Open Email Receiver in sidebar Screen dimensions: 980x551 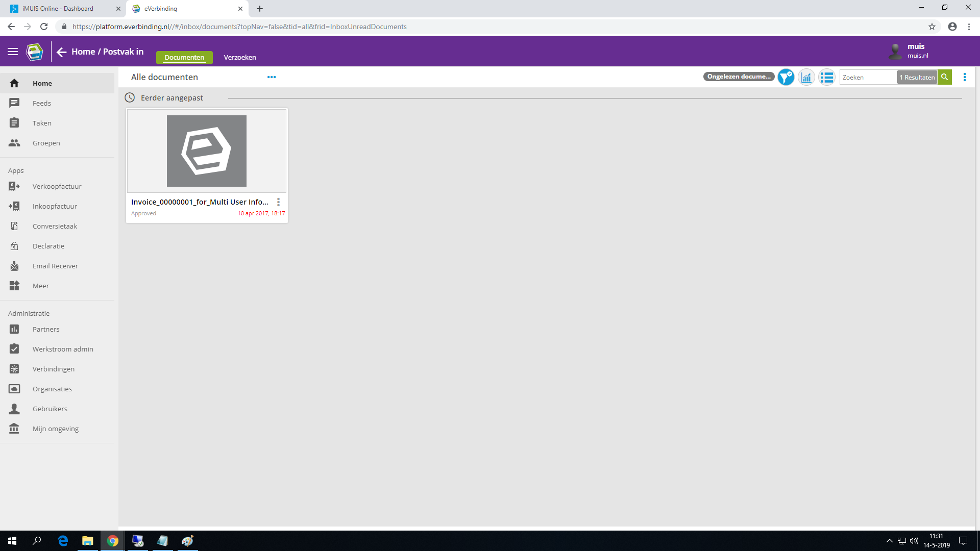tap(55, 266)
